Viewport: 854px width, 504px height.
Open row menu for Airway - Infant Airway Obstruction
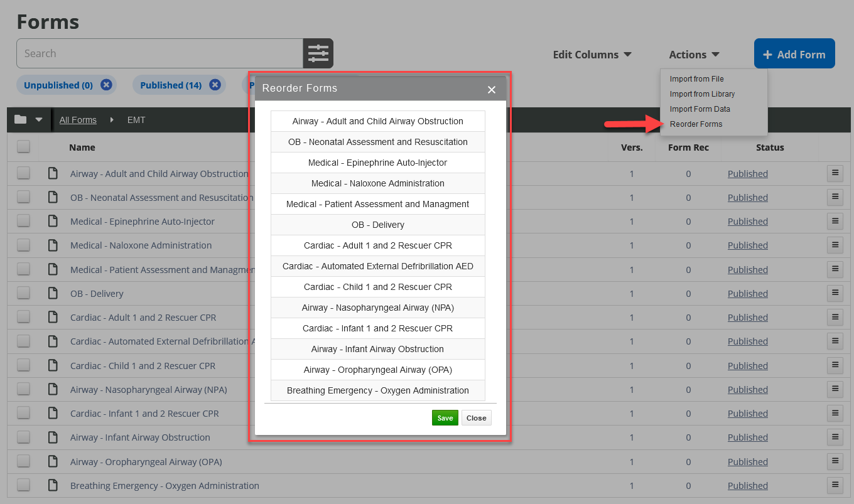point(835,437)
